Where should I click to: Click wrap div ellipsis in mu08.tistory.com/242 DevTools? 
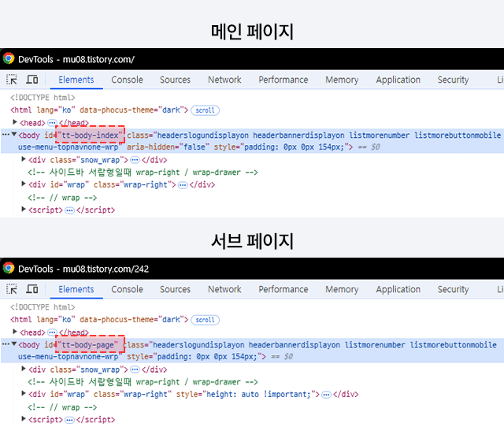click(x=326, y=395)
